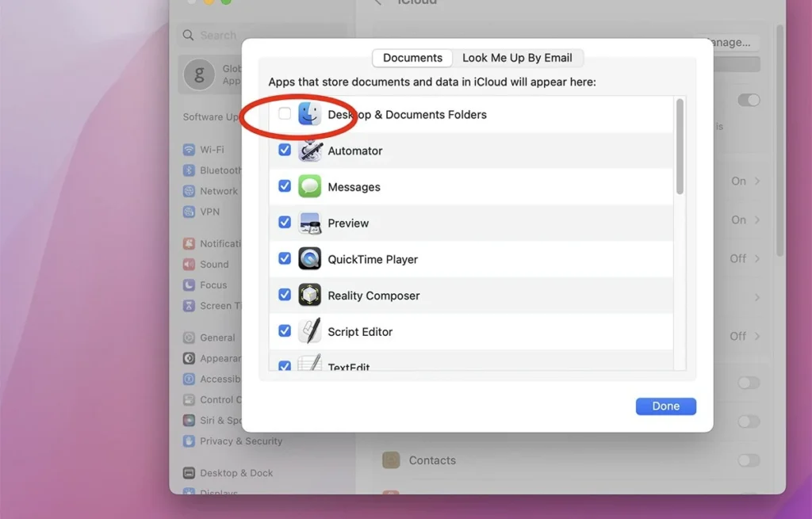The height and width of the screenshot is (519, 812).
Task: Click the "g" profile avatar in the sidebar
Action: click(199, 74)
